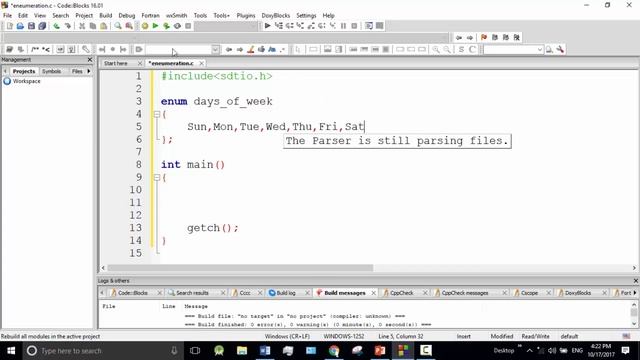This screenshot has height=360, width=640.
Task: Open the Cscope log tab
Action: 529,293
